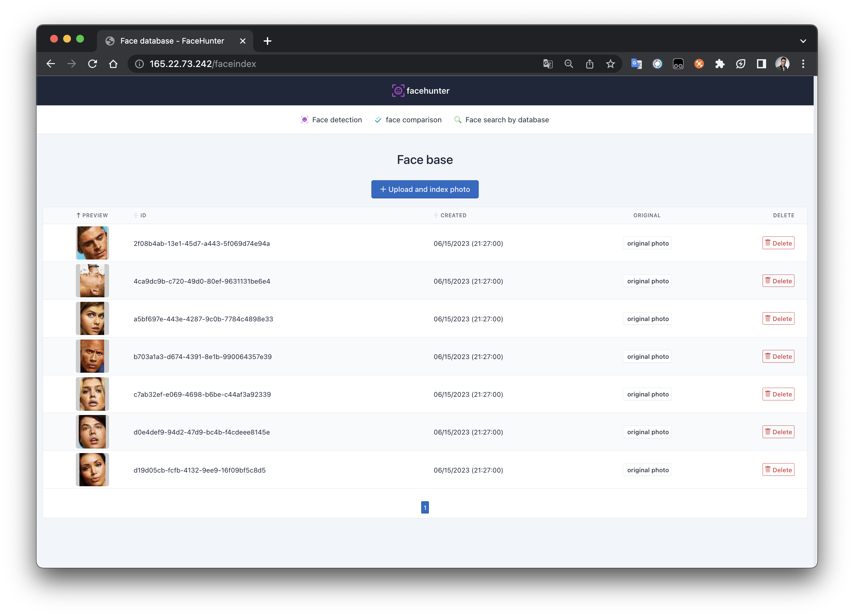Screen dimensions: 854x616
Task: Open preview thumbnail for ID d0e4def9
Action: (x=92, y=432)
